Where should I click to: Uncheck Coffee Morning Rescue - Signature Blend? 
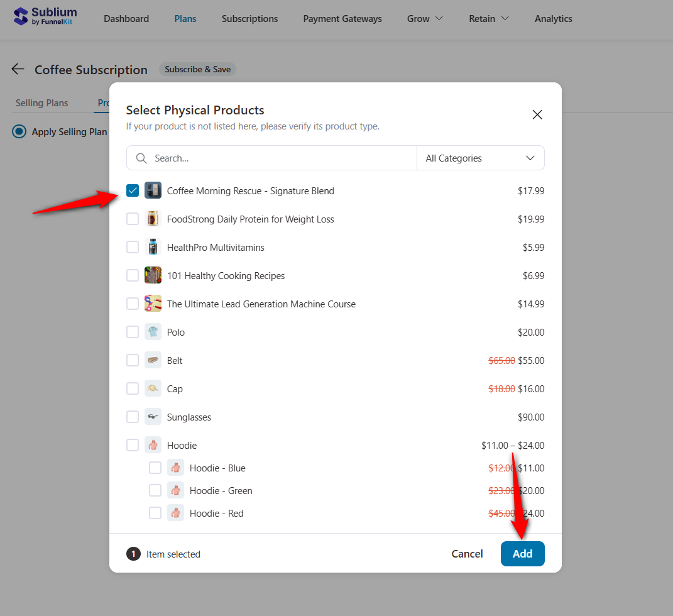pyautogui.click(x=132, y=190)
